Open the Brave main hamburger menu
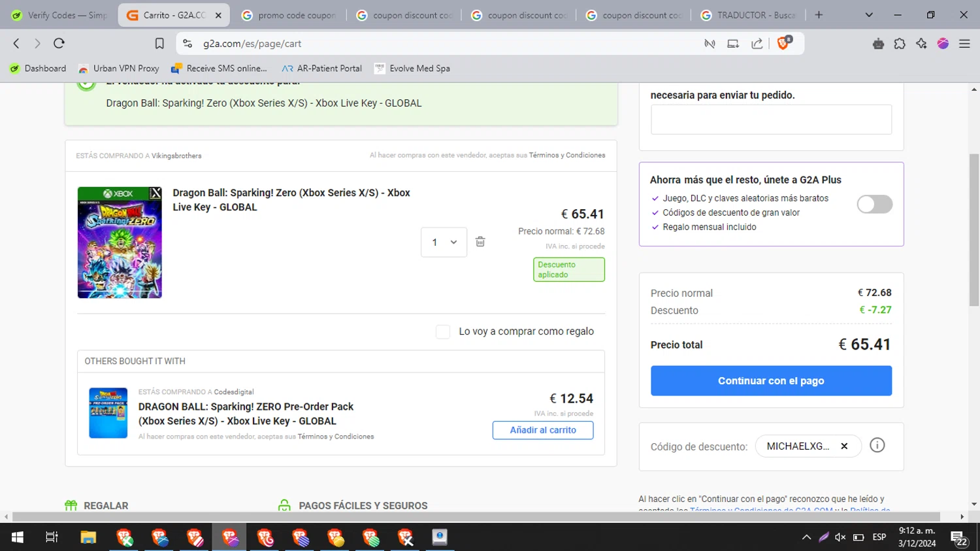Viewport: 980px width, 551px height. click(x=964, y=44)
